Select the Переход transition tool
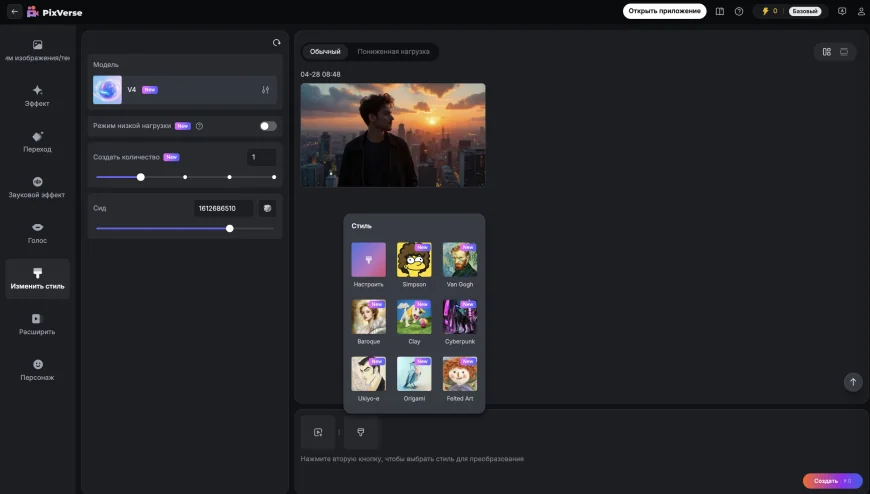The image size is (870, 494). pyautogui.click(x=37, y=141)
